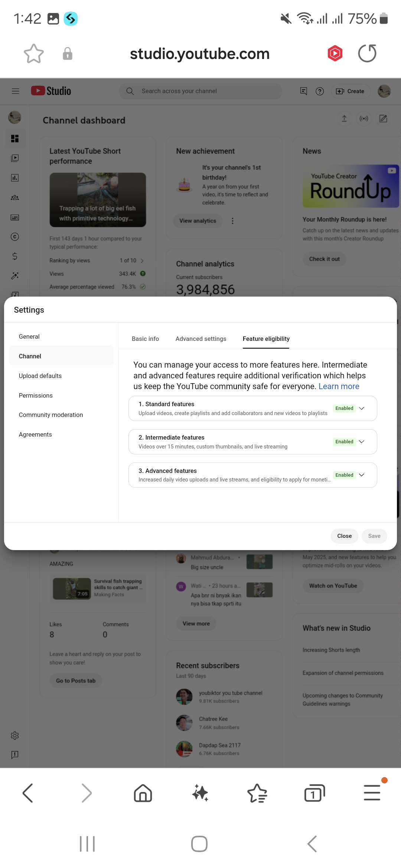Viewport: 401px width, 868px height.
Task: Select Permissions in settings
Action: (61, 395)
